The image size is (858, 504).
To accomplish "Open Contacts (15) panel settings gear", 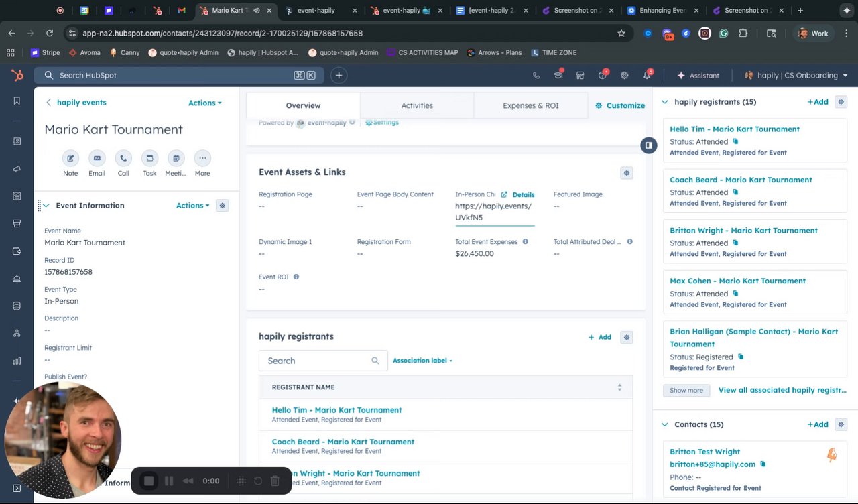I will click(x=841, y=424).
